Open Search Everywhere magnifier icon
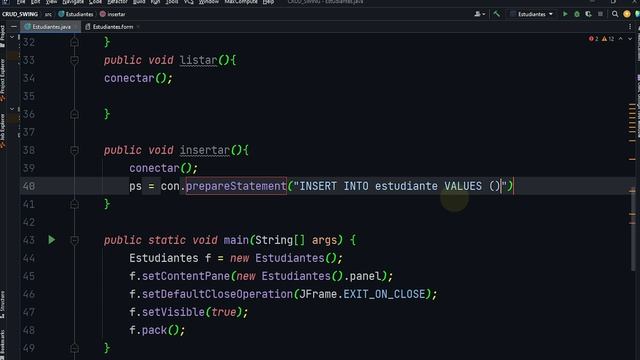Viewport: 640px width, 360px height. point(615,14)
